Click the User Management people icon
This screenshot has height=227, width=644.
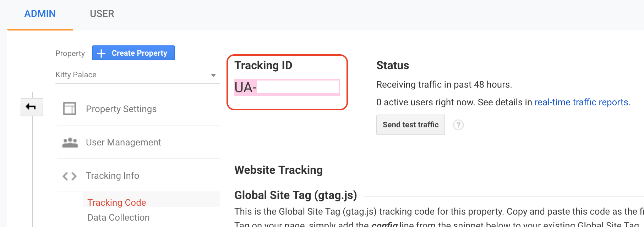click(x=70, y=142)
